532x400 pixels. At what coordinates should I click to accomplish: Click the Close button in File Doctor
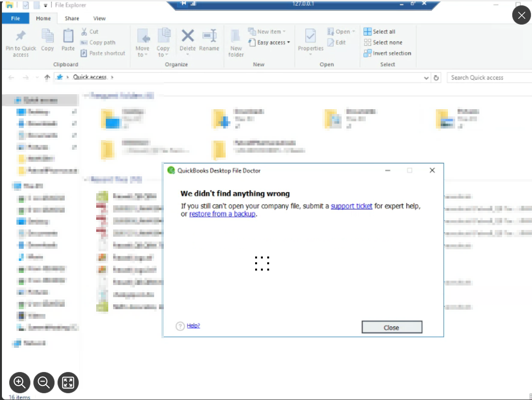(x=392, y=327)
